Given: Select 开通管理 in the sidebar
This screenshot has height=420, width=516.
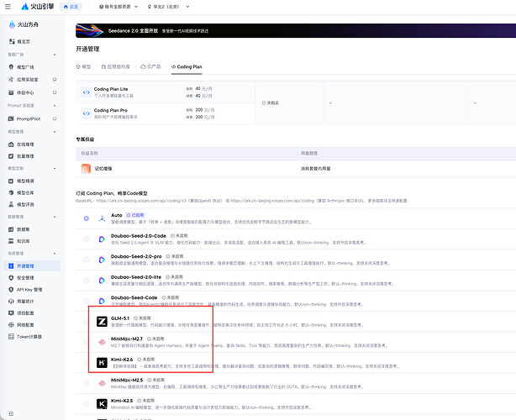Looking at the screenshot, I should click(x=32, y=265).
